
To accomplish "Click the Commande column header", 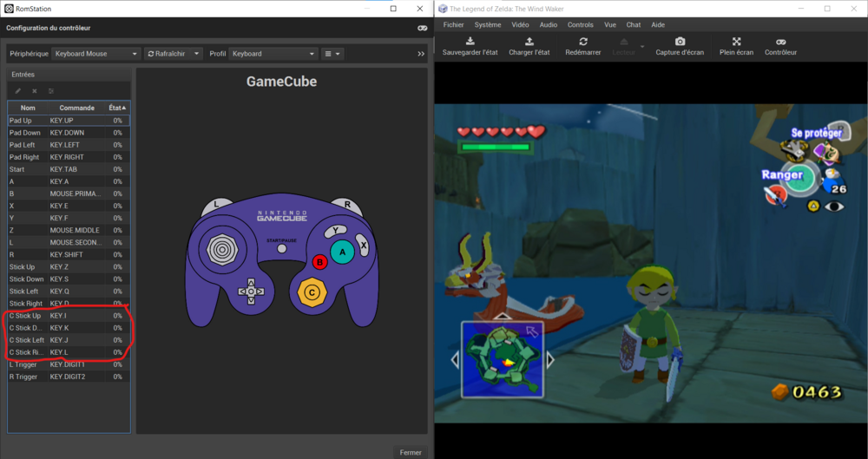I will [x=77, y=108].
